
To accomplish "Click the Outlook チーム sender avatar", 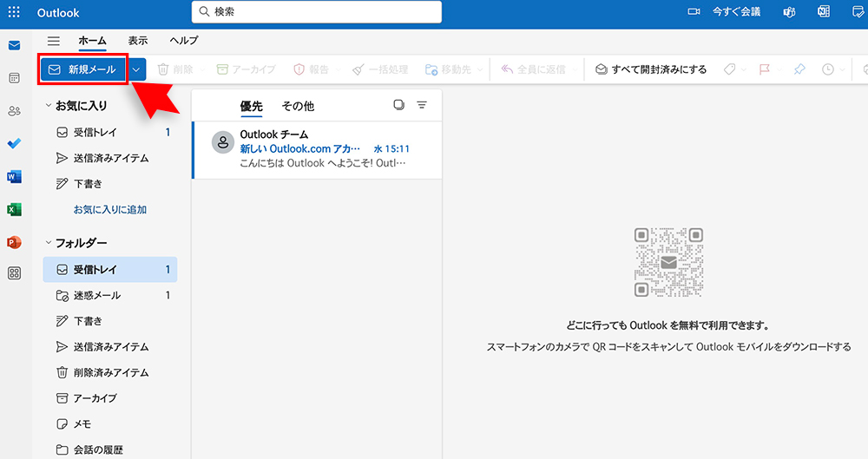I will tap(223, 143).
